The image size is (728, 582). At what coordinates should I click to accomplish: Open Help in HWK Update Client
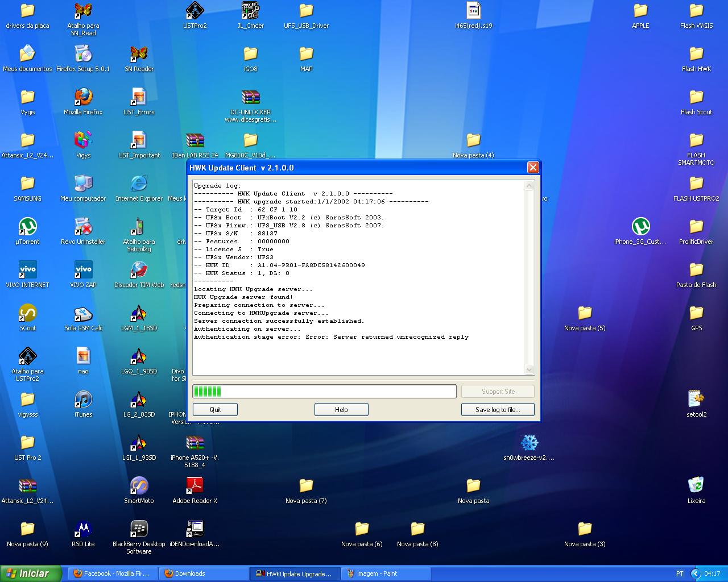(x=341, y=409)
